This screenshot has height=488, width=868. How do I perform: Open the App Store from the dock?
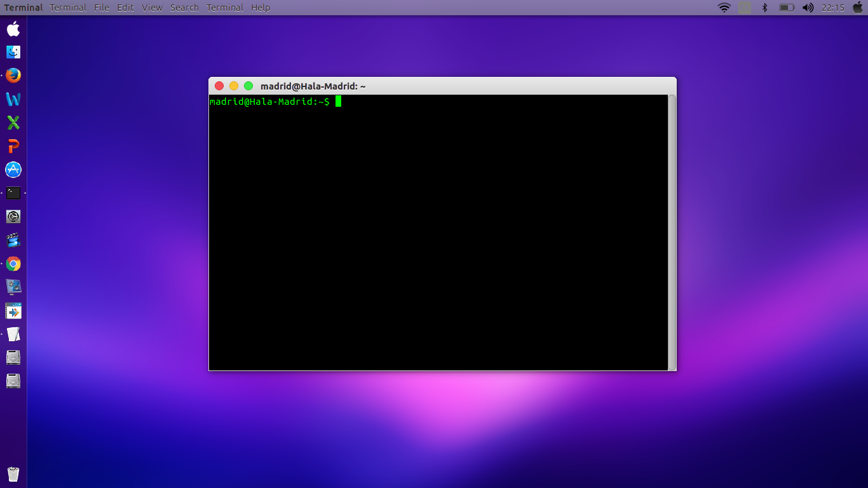[x=13, y=169]
